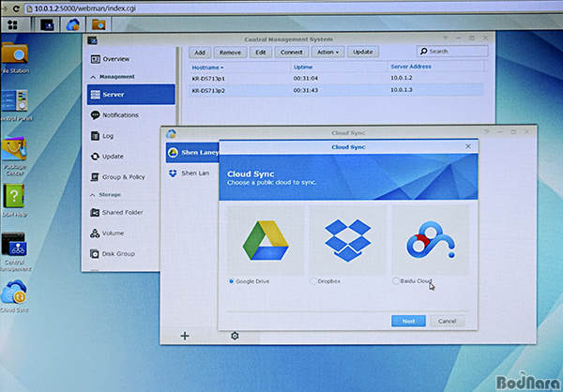Select Server in Management sidebar
This screenshot has height=392, width=563.
[131, 95]
